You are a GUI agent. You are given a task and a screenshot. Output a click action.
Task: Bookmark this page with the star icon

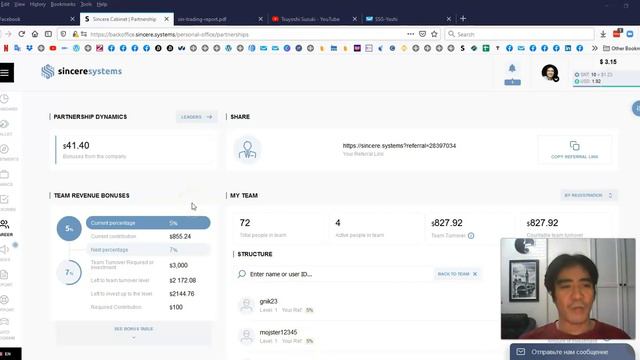coord(434,34)
